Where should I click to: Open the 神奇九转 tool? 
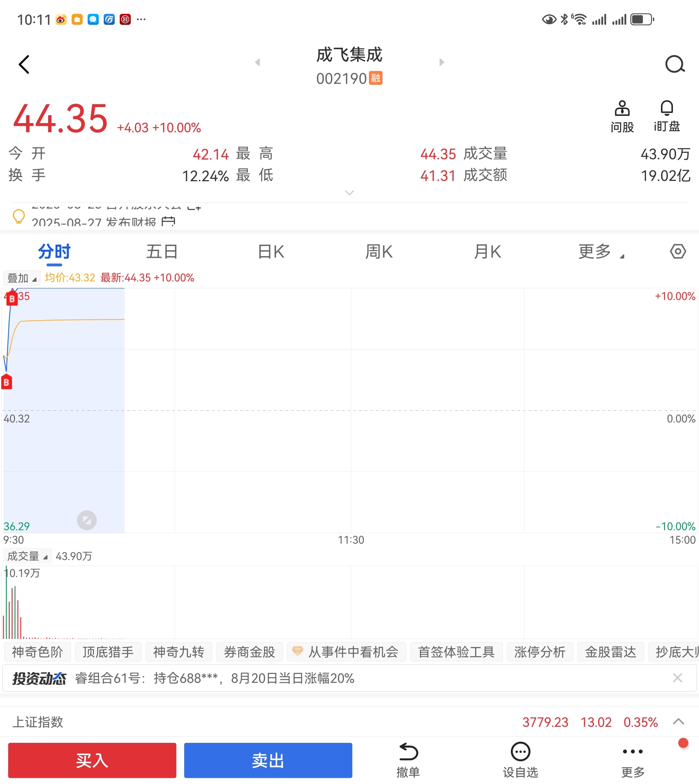179,652
